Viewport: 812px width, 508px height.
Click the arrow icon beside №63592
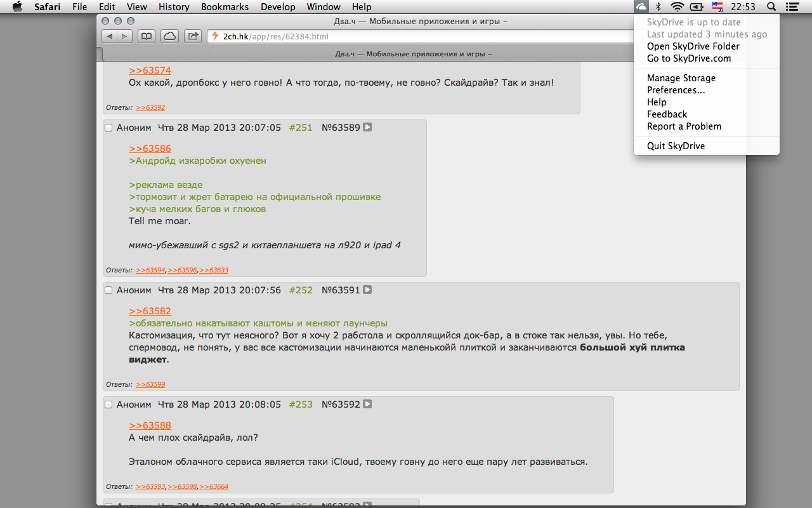coord(367,404)
